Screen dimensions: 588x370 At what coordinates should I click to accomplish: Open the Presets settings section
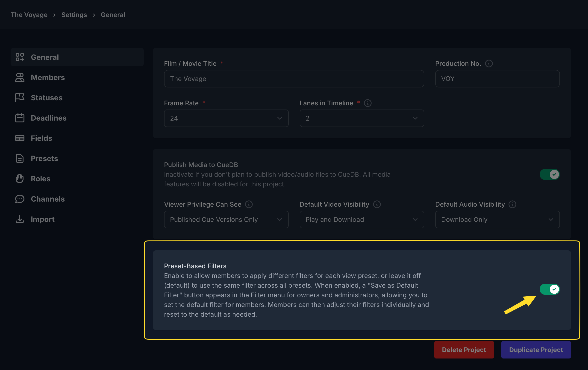(x=44, y=159)
